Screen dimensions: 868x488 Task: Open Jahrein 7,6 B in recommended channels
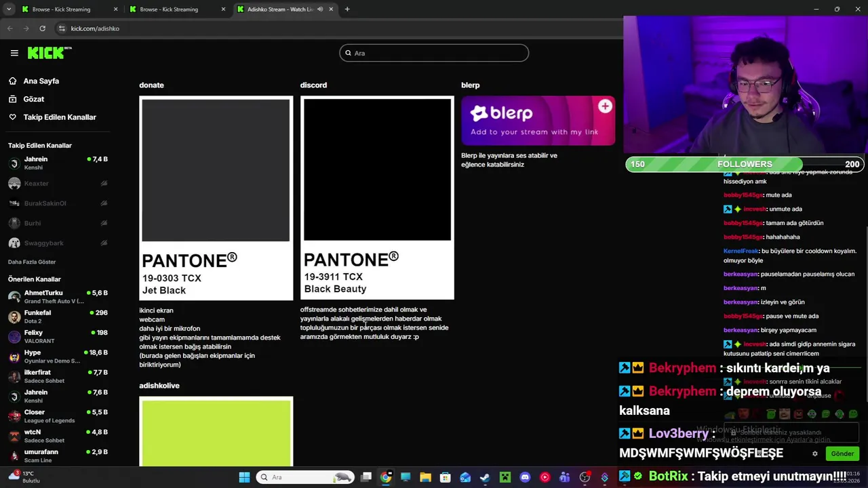58,396
